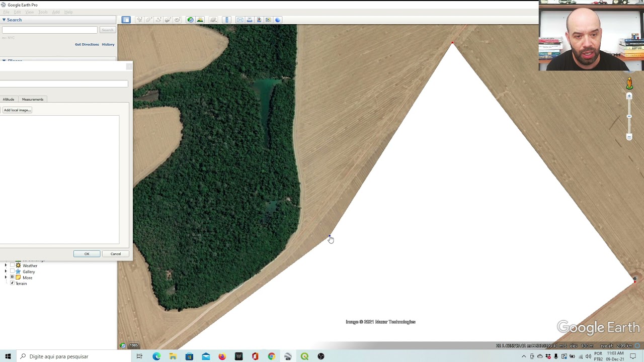The image size is (644, 362).
Task: Click the description text area
Action: [59, 180]
